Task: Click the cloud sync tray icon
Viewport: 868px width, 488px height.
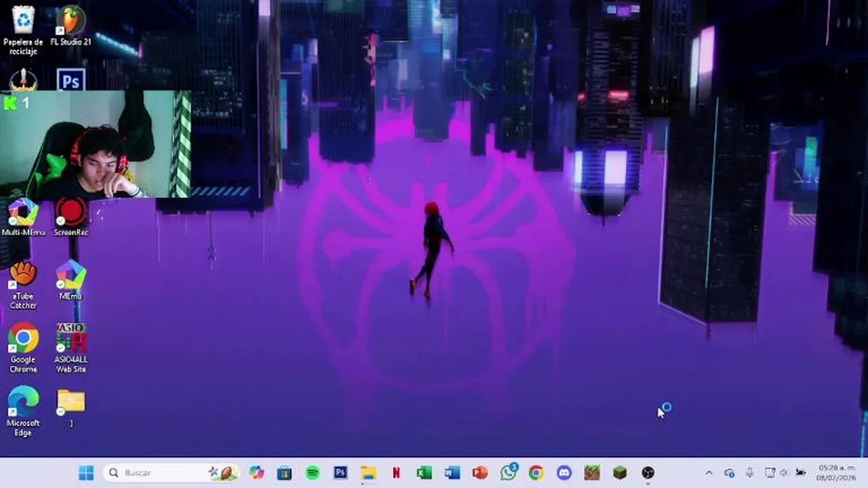Action: click(729, 473)
